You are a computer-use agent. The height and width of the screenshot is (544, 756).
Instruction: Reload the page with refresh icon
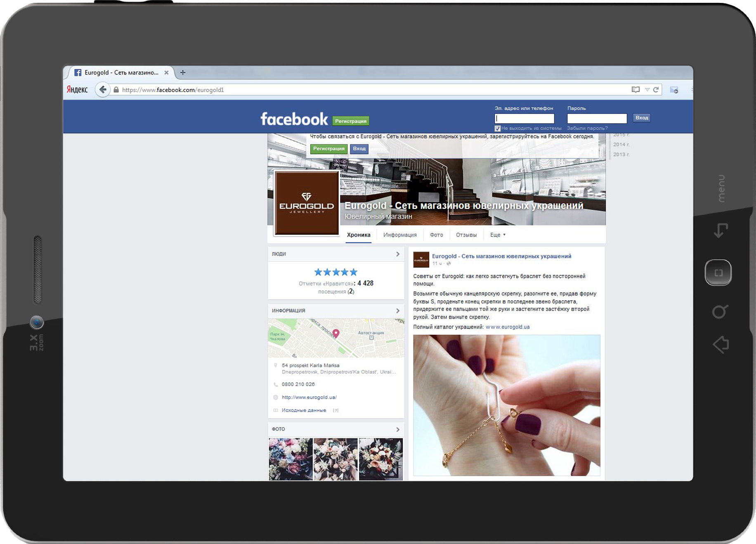coord(656,90)
